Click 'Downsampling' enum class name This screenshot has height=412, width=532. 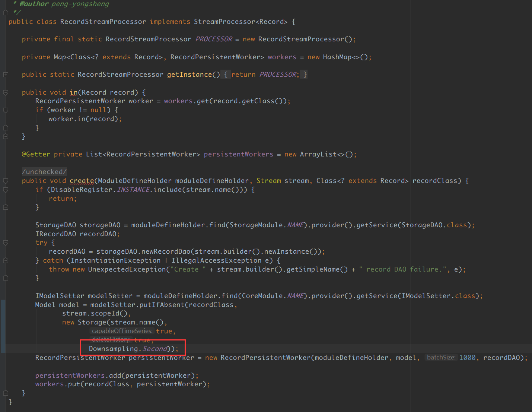pyautogui.click(x=114, y=349)
